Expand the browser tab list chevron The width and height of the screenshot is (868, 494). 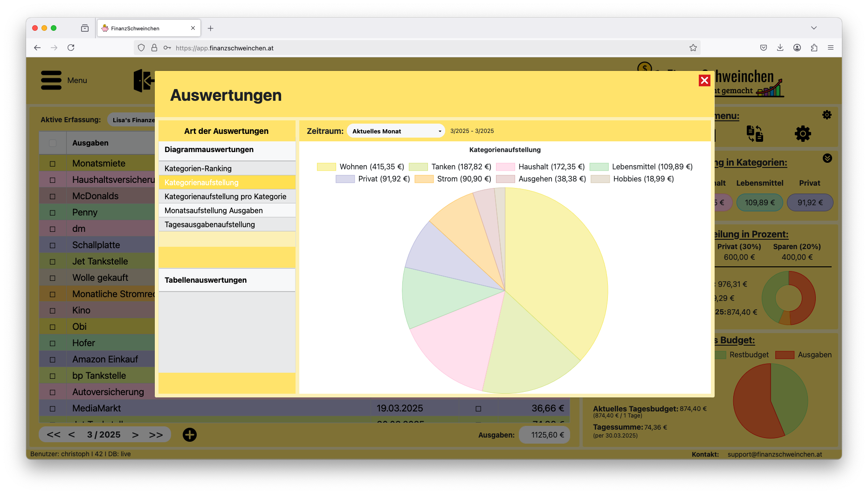(813, 28)
